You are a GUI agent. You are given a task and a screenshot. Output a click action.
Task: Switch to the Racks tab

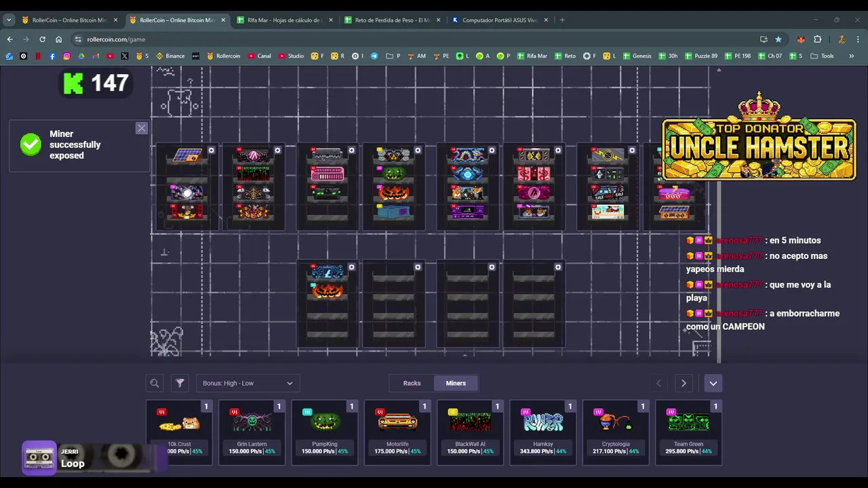point(412,383)
